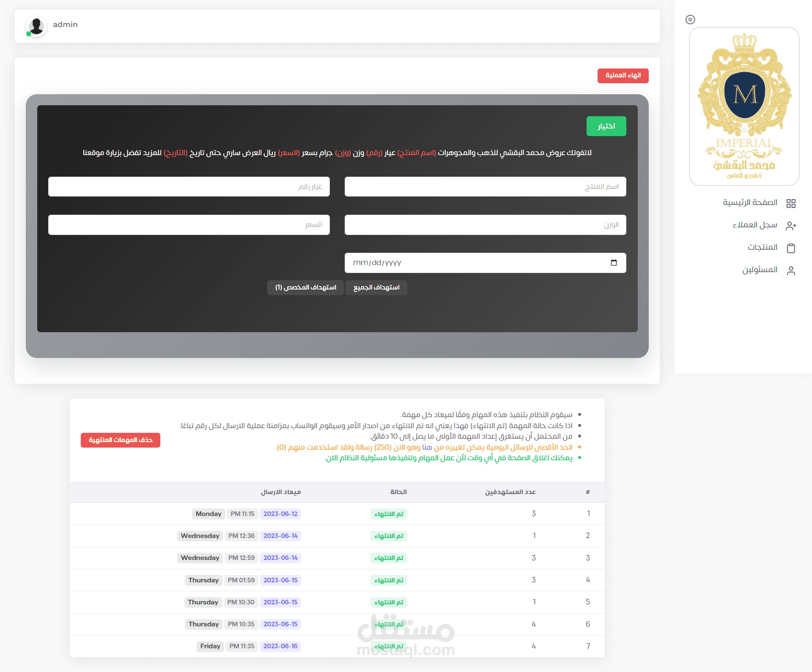812x672 pixels.
Task: Click the add-user icon for customer log
Action: (x=791, y=226)
